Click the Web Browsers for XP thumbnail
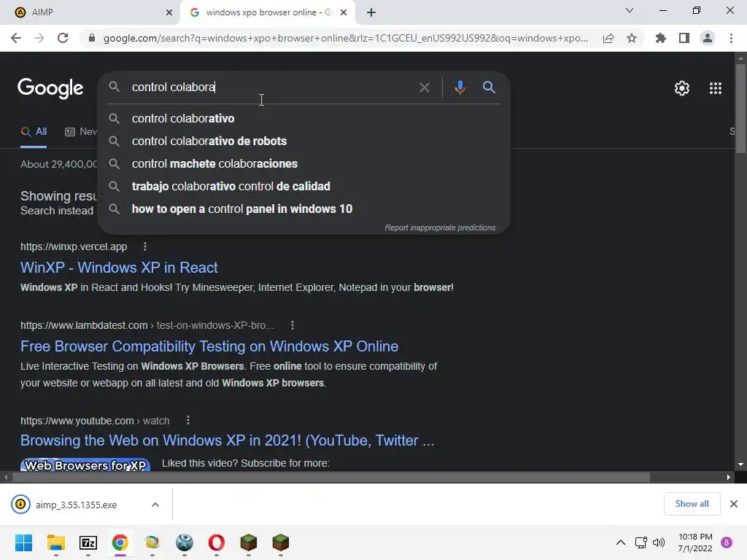The width and height of the screenshot is (747, 560). (x=85, y=464)
